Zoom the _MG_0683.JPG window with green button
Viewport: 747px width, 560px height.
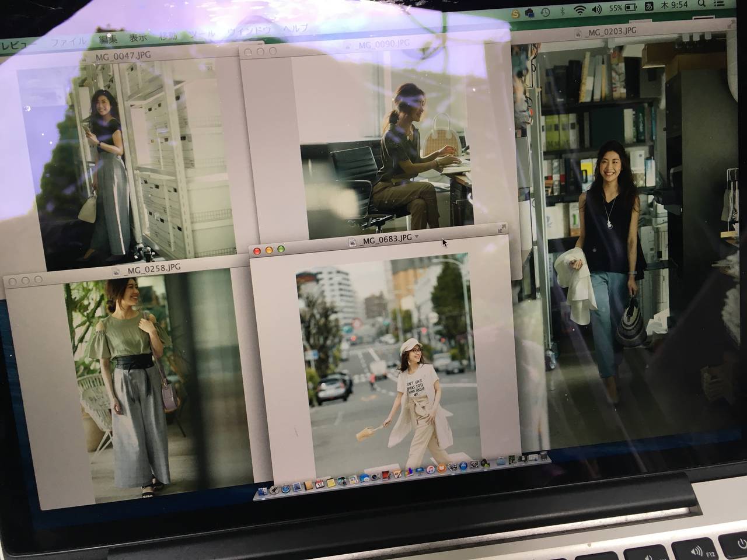pyautogui.click(x=281, y=249)
